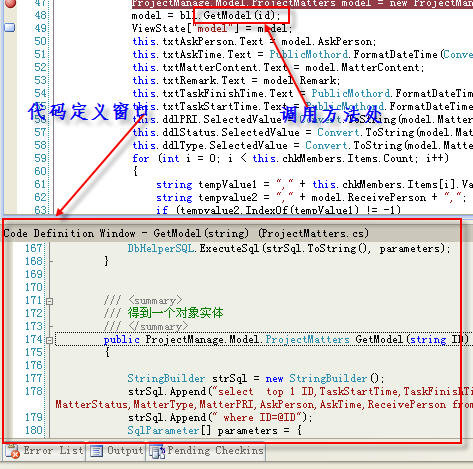The height and width of the screenshot is (469, 473).
Task: Collapse the summary comment block at line 171
Action: point(50,301)
